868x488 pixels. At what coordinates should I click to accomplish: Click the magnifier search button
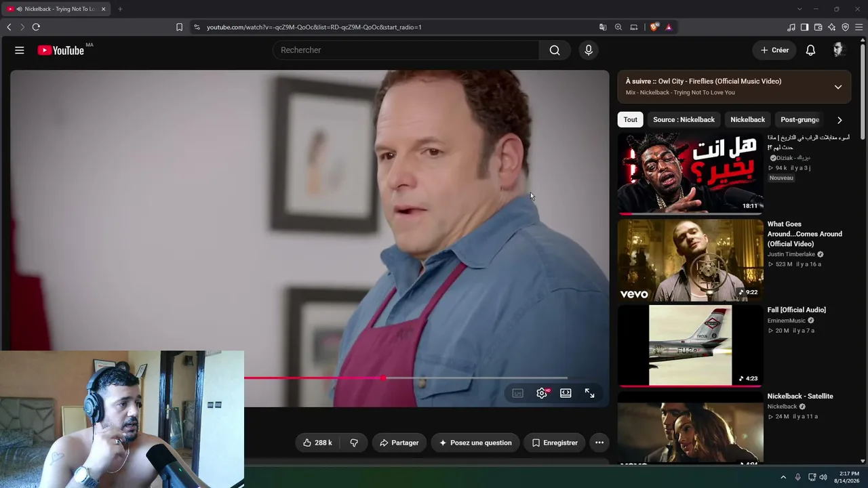pyautogui.click(x=555, y=50)
